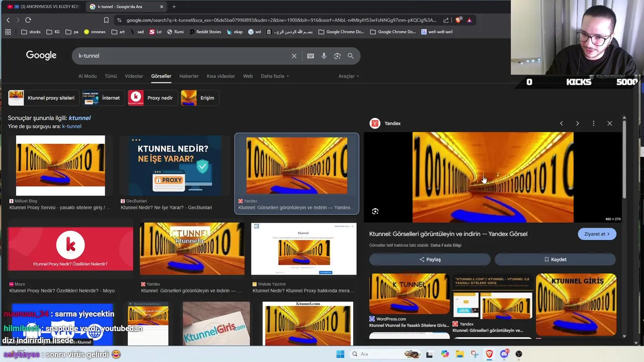Select the İnternet filter chip
The image size is (644, 362).
(103, 98)
